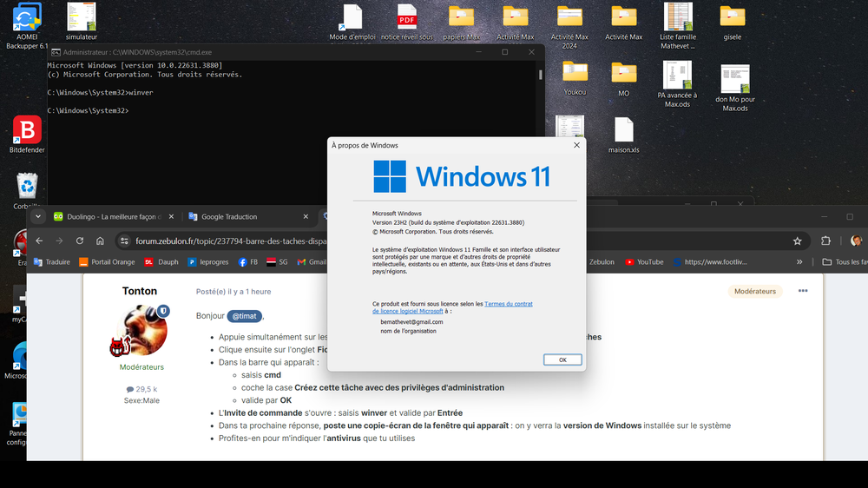
Task: Click the command prompt window scrollbar
Action: [x=540, y=75]
